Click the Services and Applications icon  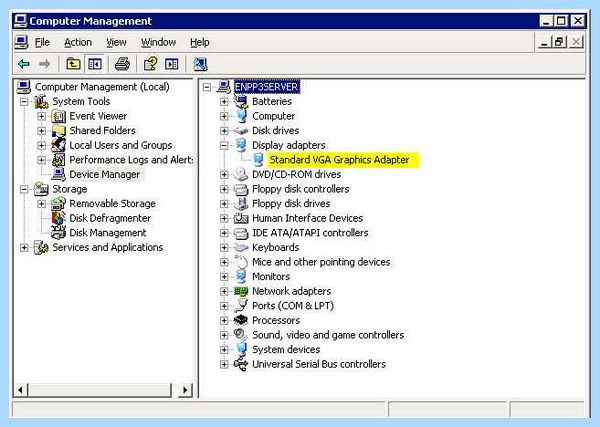pyautogui.click(x=41, y=248)
